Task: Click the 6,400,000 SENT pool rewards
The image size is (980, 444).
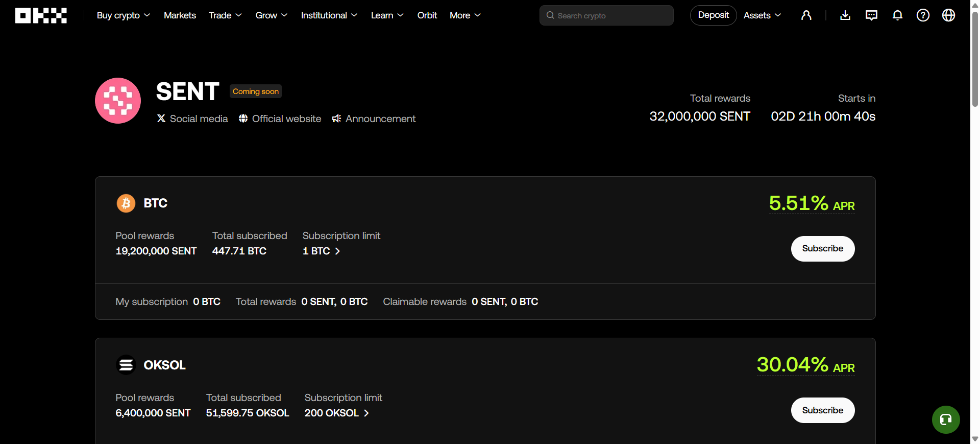Action: (153, 413)
